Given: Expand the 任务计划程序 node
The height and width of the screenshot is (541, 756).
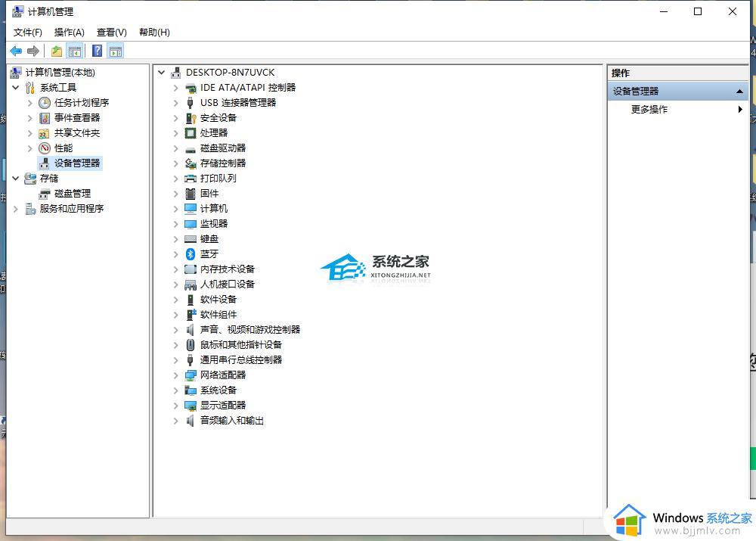Looking at the screenshot, I should 30,103.
